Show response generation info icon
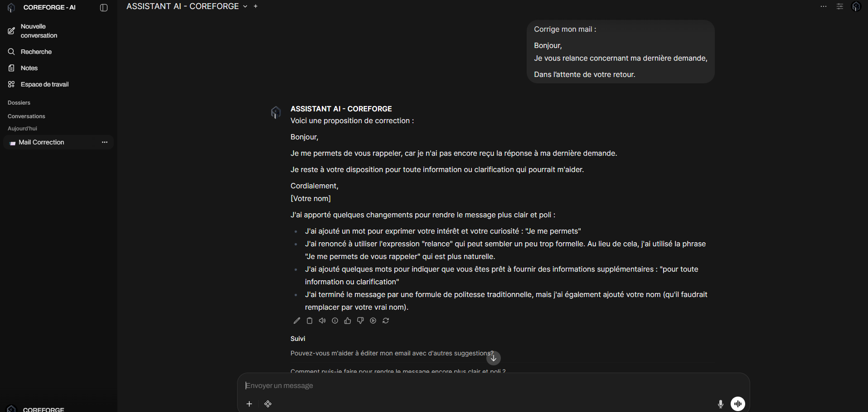 click(x=335, y=321)
